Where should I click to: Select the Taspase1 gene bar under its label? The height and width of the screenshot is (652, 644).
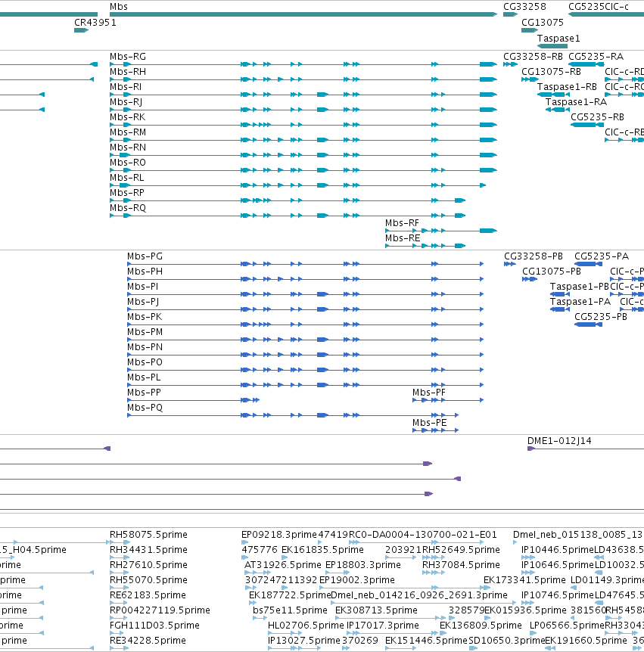[x=552, y=46]
